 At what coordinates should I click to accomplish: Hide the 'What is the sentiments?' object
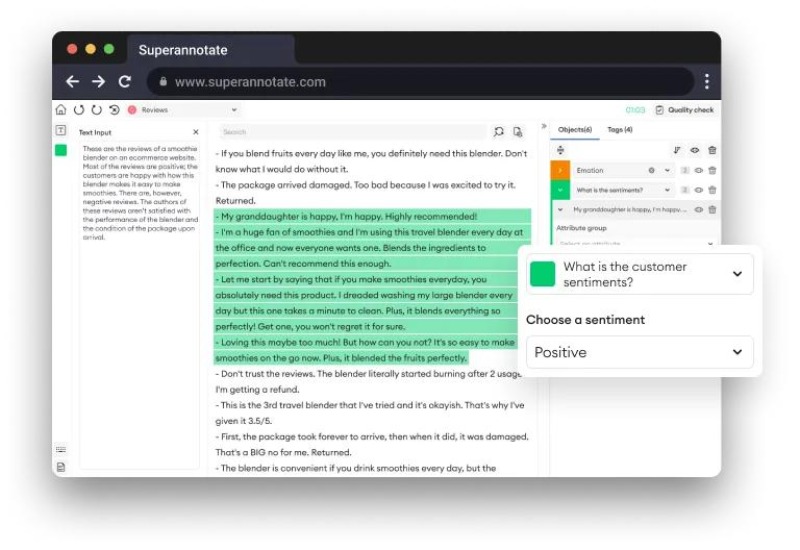pyautogui.click(x=698, y=190)
